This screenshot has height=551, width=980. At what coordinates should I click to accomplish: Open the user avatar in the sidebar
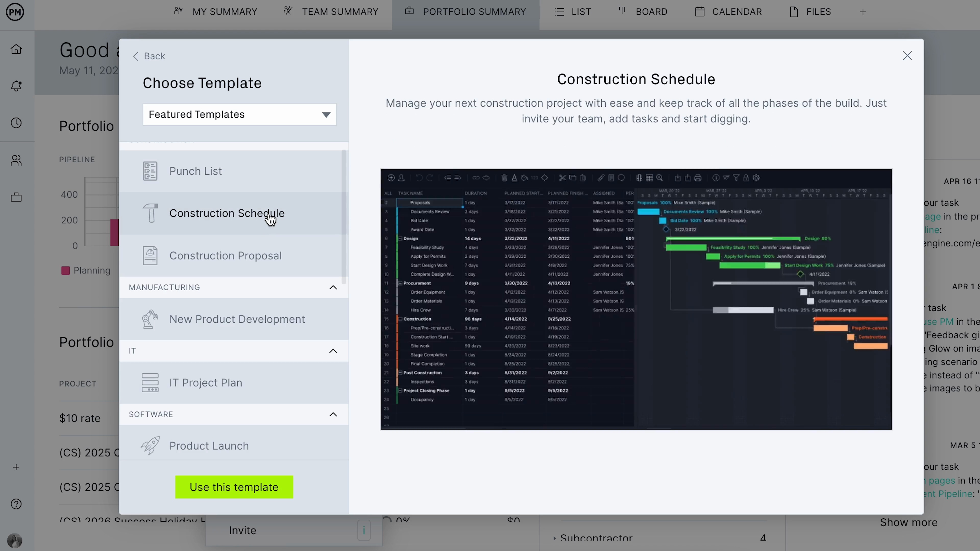click(15, 540)
